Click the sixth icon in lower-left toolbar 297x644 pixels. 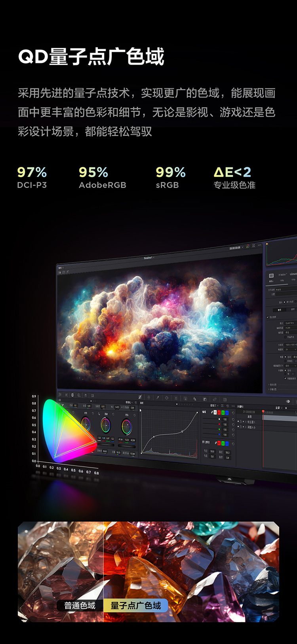tap(92, 396)
